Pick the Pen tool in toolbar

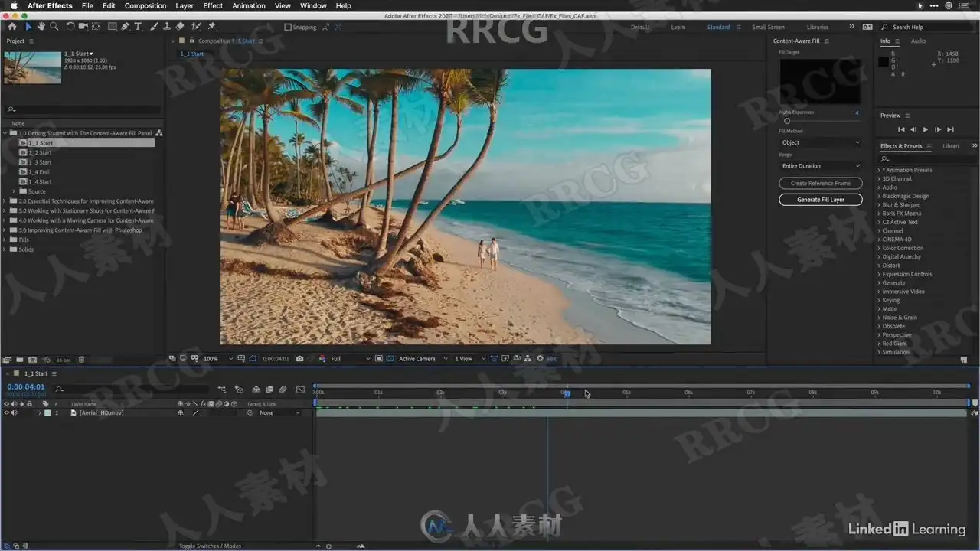(126, 27)
